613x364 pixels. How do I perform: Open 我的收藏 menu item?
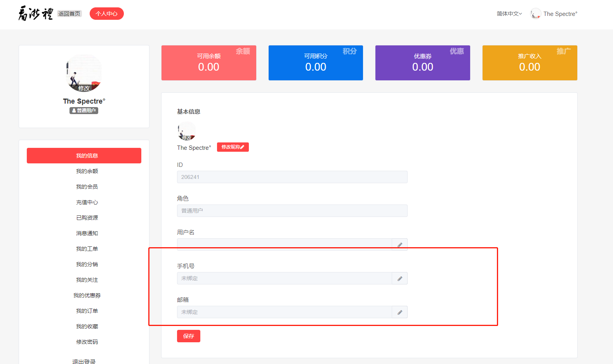(x=87, y=326)
